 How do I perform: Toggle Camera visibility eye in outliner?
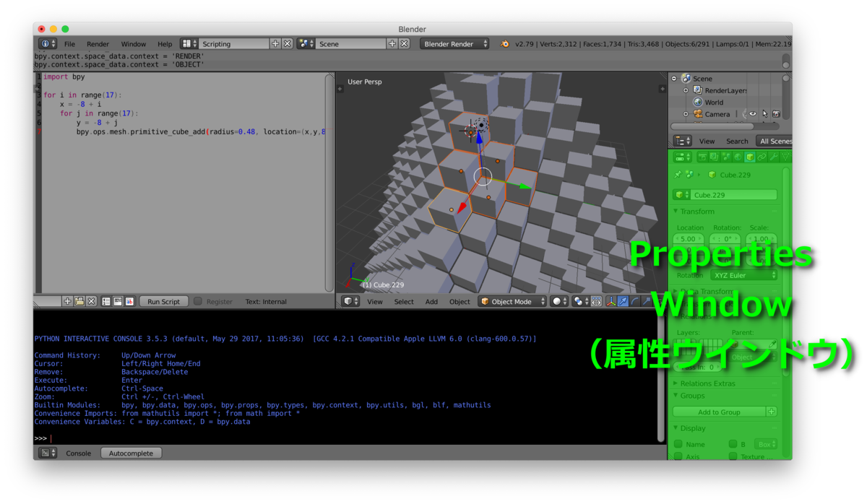click(x=753, y=114)
